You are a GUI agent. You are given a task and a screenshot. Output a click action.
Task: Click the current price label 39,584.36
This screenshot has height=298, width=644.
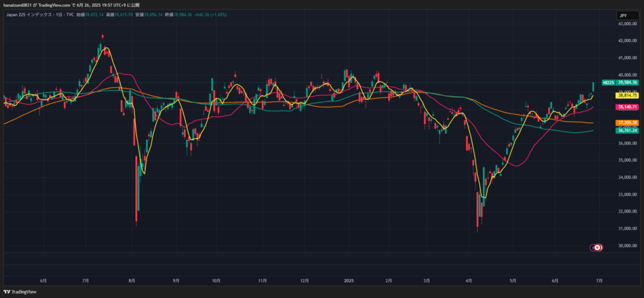tap(627, 82)
